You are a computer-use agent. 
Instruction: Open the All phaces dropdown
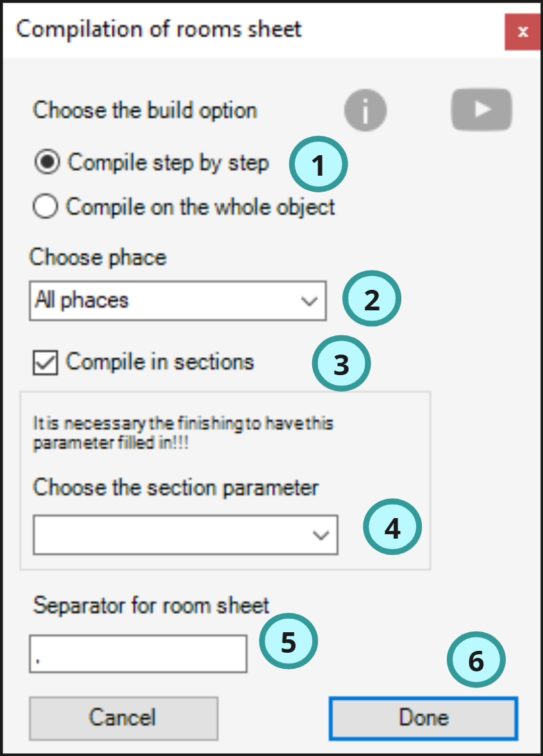(x=178, y=301)
